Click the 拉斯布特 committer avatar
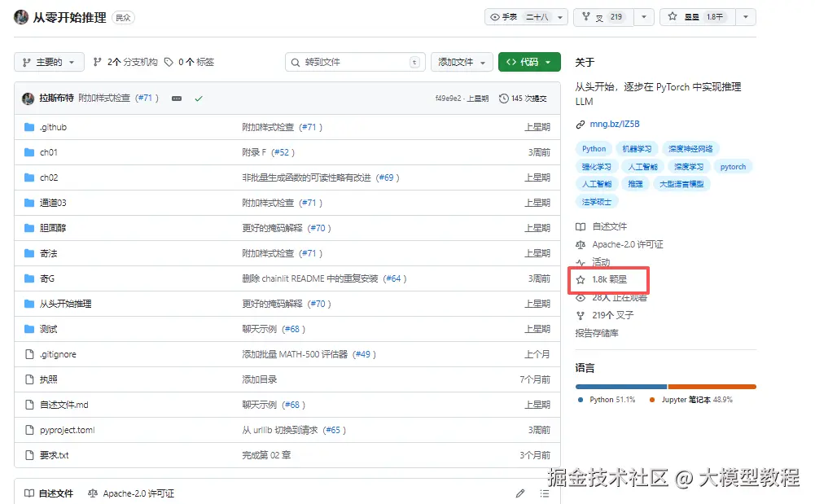The width and height of the screenshot is (815, 504). tap(28, 99)
